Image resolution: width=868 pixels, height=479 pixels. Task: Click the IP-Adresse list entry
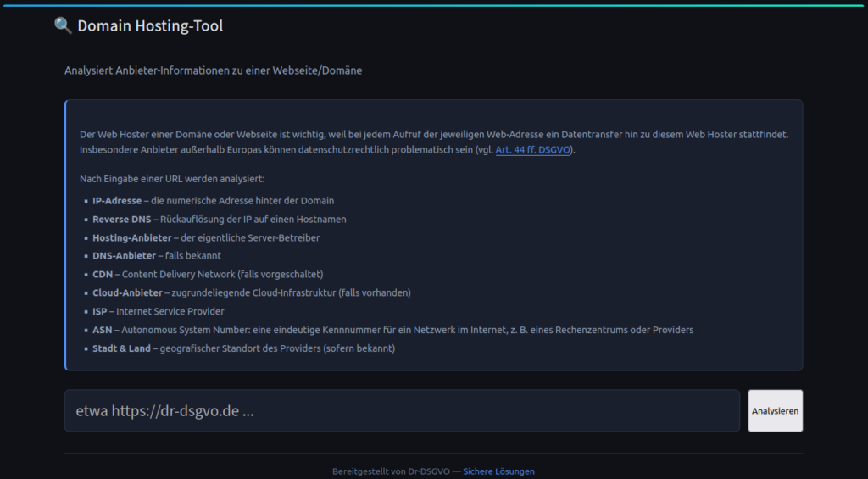tap(117, 201)
